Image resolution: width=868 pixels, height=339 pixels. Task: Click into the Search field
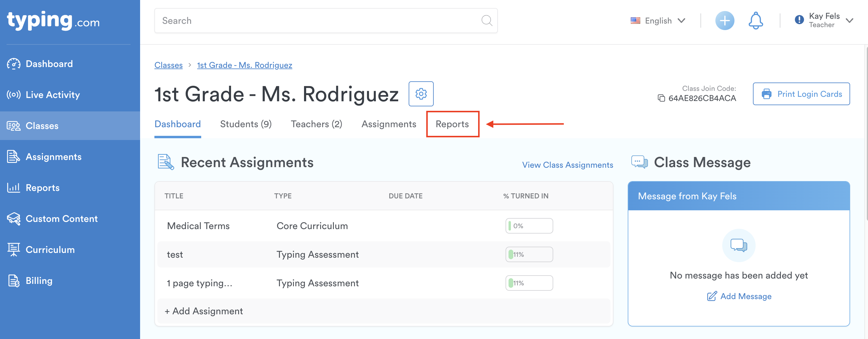pyautogui.click(x=317, y=21)
